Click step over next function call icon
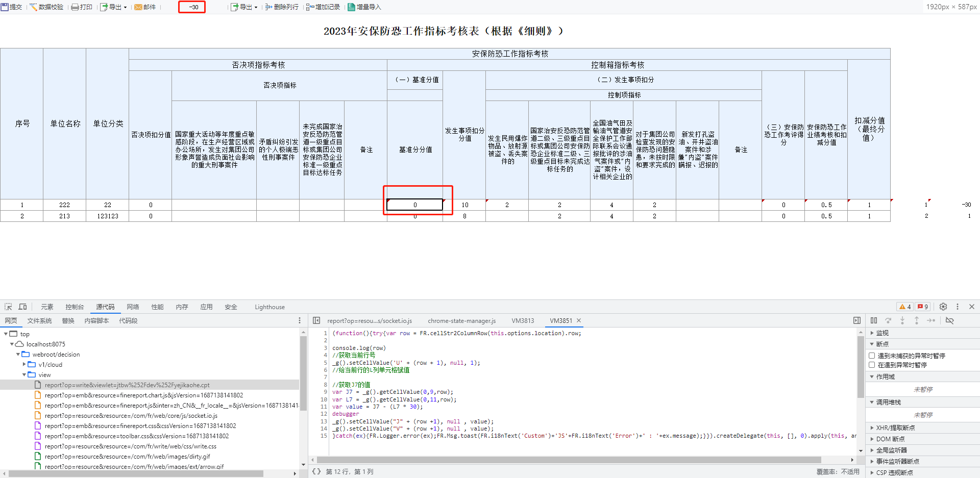The height and width of the screenshot is (478, 980). 888,320
